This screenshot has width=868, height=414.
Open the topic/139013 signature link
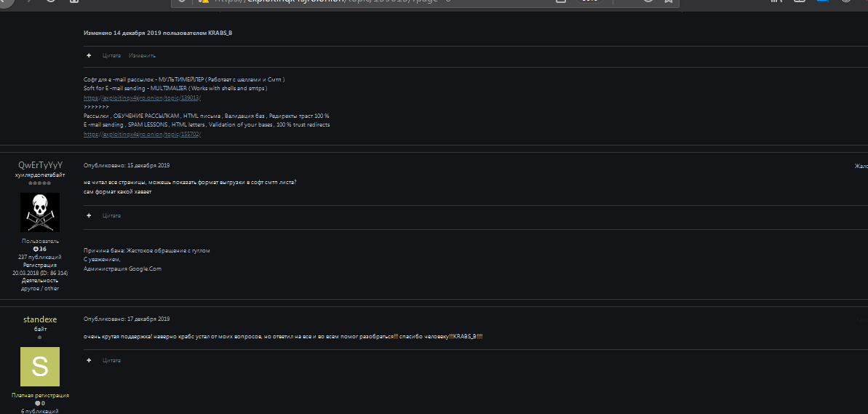[x=142, y=97]
